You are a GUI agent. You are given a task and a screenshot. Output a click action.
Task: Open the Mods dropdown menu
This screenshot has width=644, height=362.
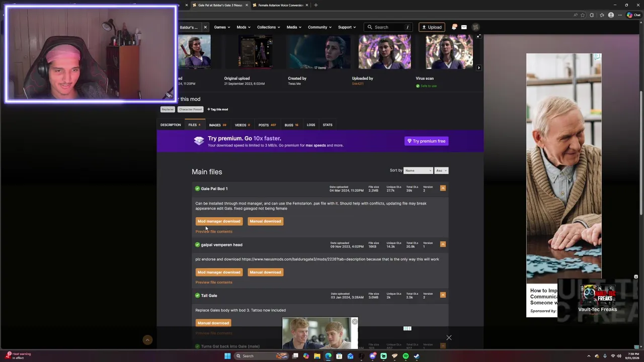click(x=244, y=27)
